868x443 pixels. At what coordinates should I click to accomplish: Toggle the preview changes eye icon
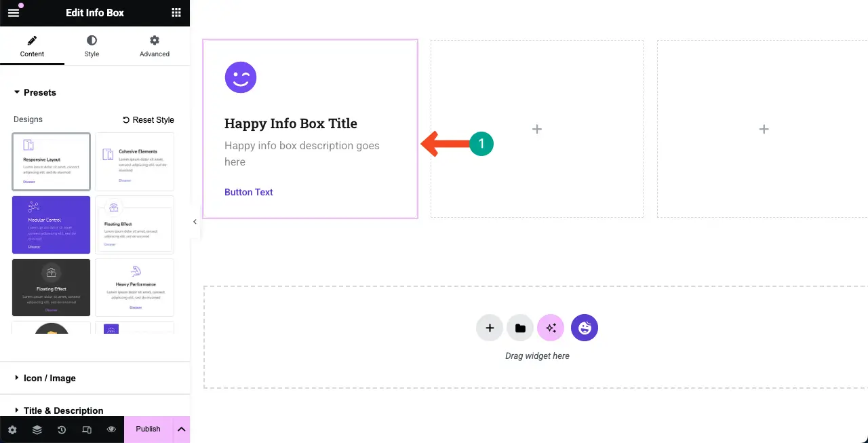(111, 429)
